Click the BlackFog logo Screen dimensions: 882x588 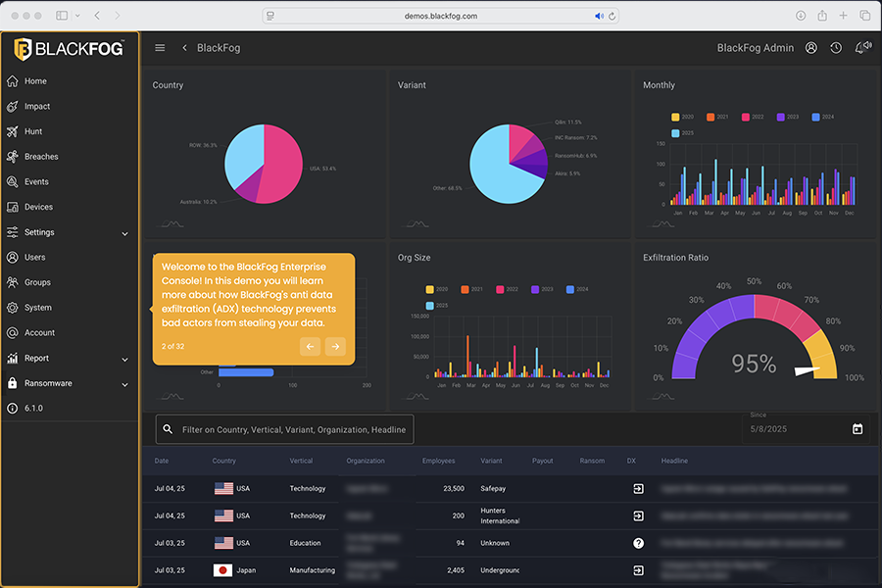69,49
